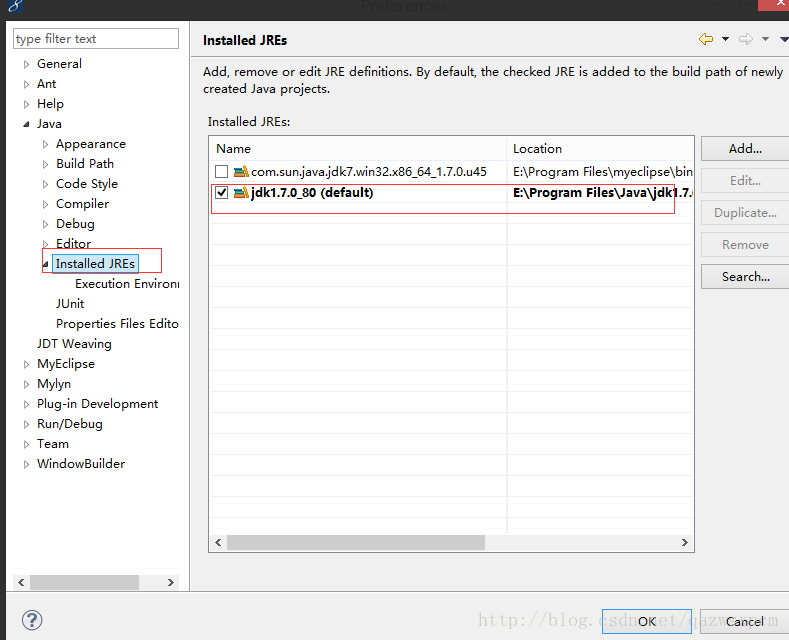The width and height of the screenshot is (789, 640).
Task: Expand the Help tree node
Action: pos(27,105)
